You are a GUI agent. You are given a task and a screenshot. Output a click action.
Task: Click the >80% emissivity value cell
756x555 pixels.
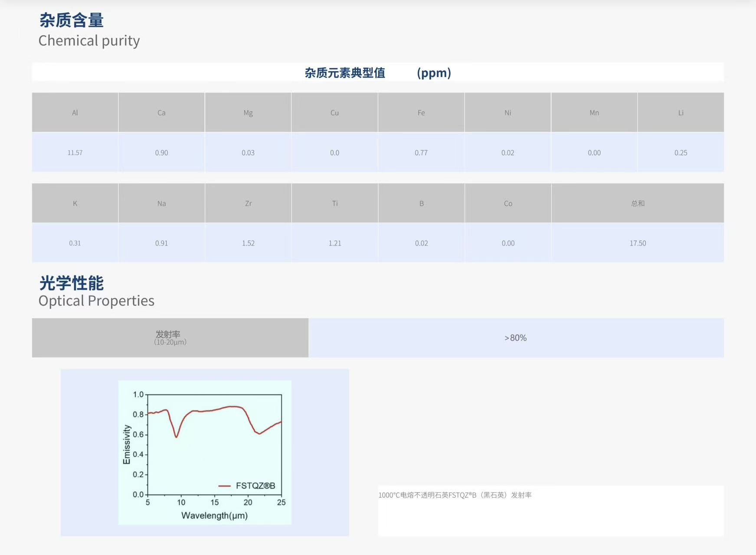point(515,338)
